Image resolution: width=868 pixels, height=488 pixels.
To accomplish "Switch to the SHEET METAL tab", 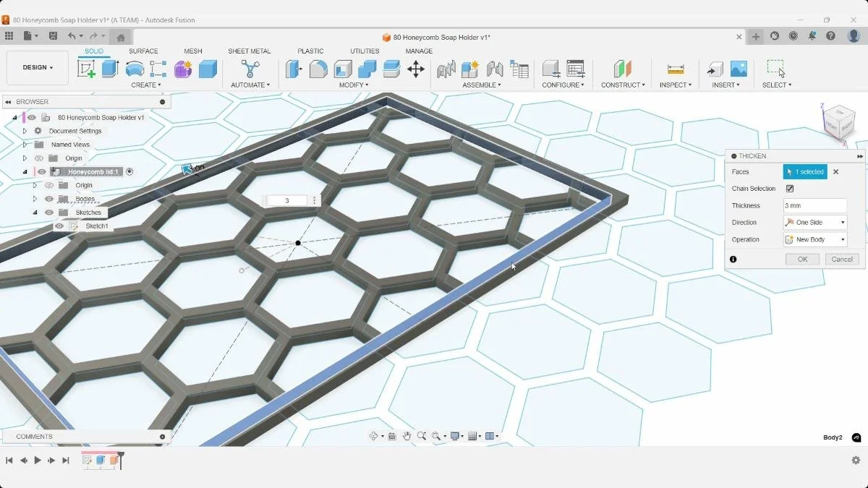I will 250,51.
